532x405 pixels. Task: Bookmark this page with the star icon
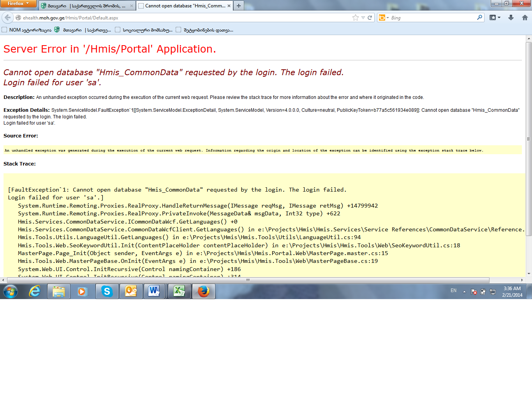click(355, 18)
